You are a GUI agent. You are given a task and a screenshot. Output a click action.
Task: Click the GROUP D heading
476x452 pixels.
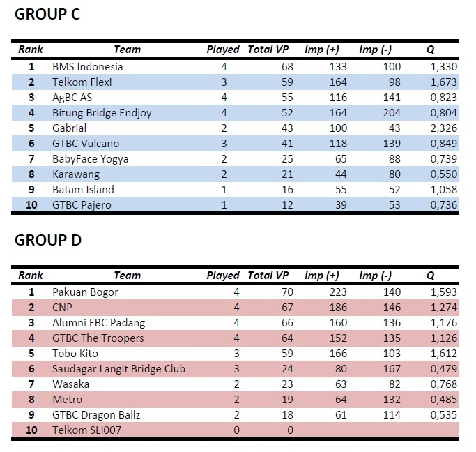tap(48, 241)
